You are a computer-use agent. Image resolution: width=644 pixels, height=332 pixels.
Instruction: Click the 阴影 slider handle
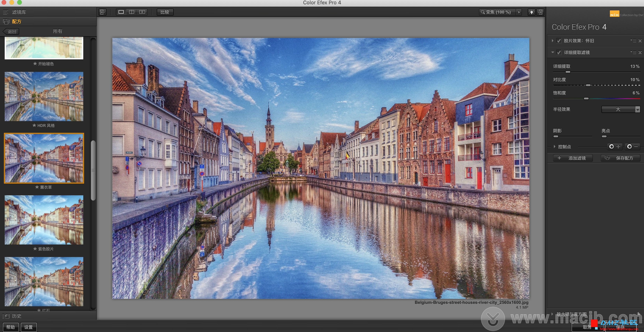(x=556, y=137)
